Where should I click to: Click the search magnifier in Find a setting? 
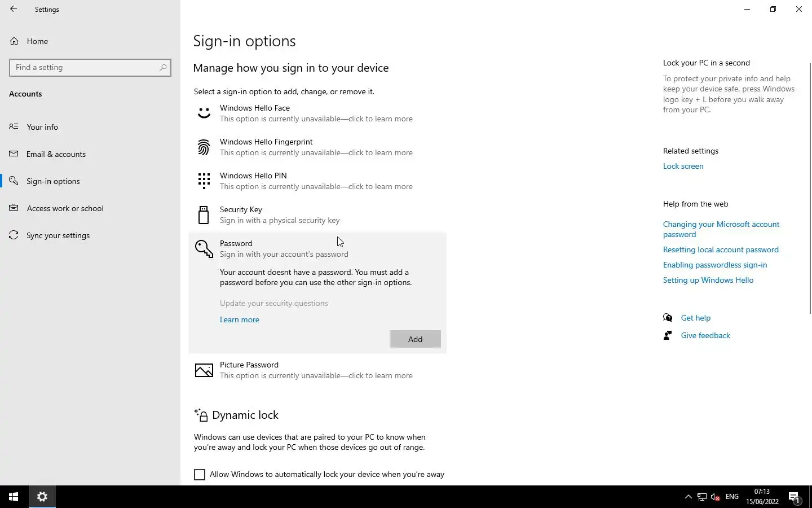[x=163, y=67]
